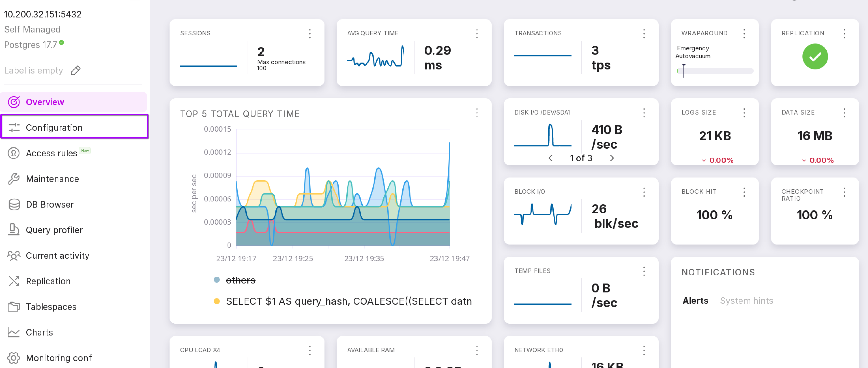Open Current activity via the users icon

(x=14, y=256)
